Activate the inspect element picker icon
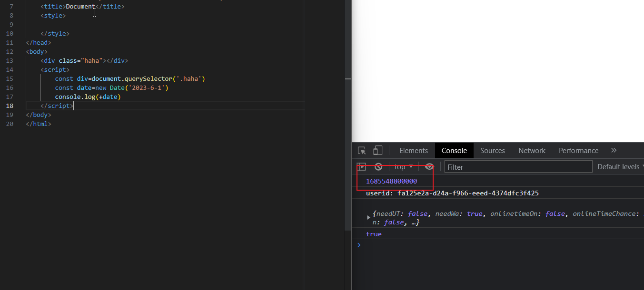The height and width of the screenshot is (290, 644). tap(362, 151)
